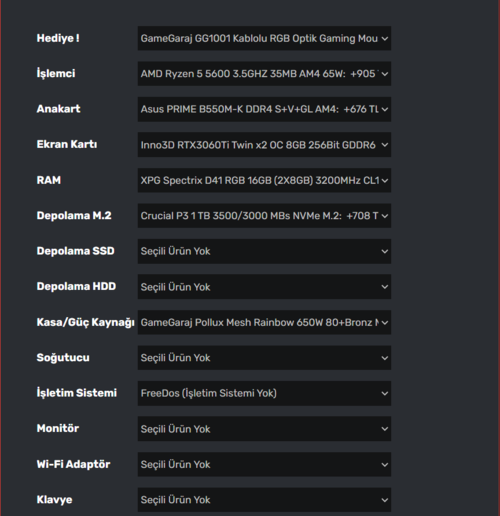Open the Hediye gift mouse dropdown

coord(264,38)
